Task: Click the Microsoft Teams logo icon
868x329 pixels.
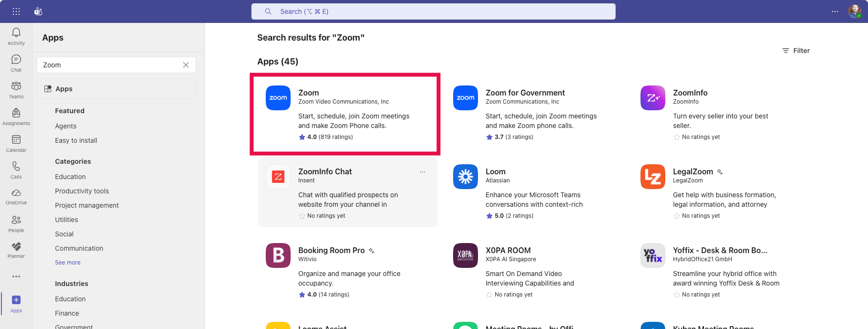Action: coord(38,11)
